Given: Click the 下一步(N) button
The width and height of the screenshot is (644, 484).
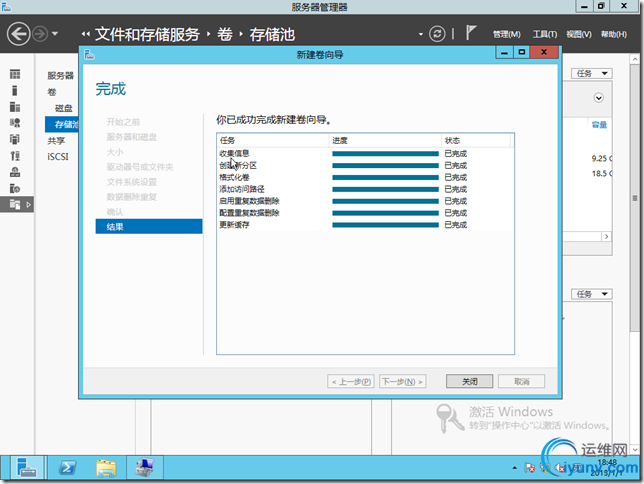Looking at the screenshot, I should point(402,381).
